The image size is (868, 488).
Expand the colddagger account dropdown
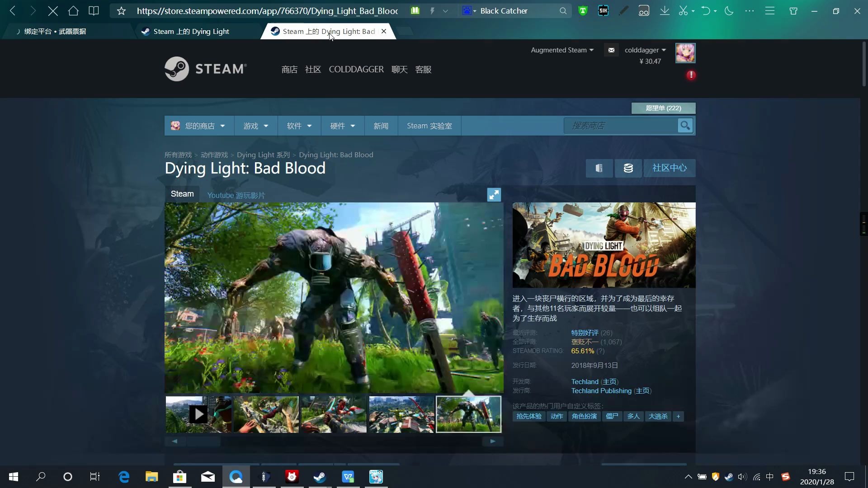click(645, 50)
